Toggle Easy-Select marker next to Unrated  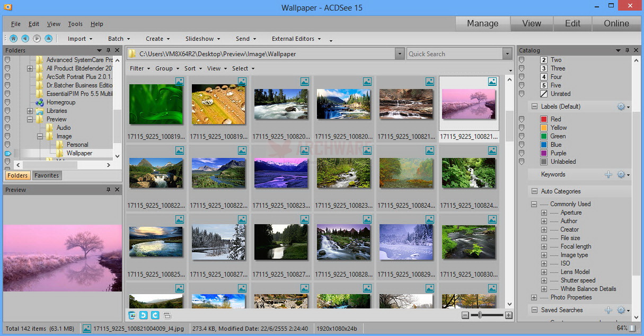[522, 94]
